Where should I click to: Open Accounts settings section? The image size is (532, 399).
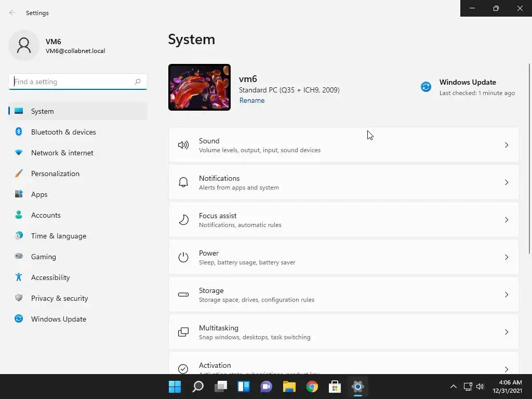coord(46,215)
